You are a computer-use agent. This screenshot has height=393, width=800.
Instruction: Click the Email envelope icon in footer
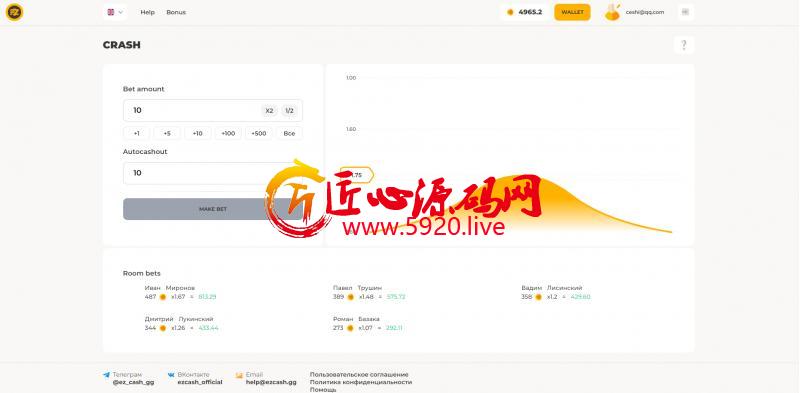239,375
